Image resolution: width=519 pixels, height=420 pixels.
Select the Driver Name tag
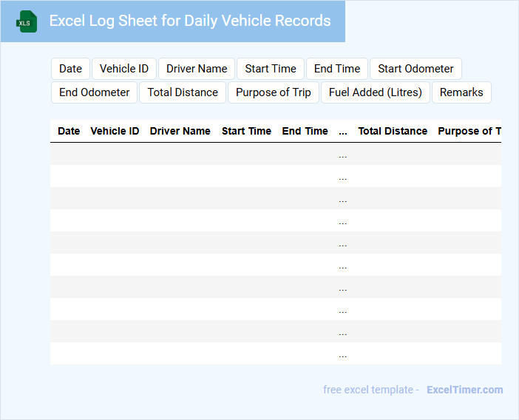(x=197, y=69)
